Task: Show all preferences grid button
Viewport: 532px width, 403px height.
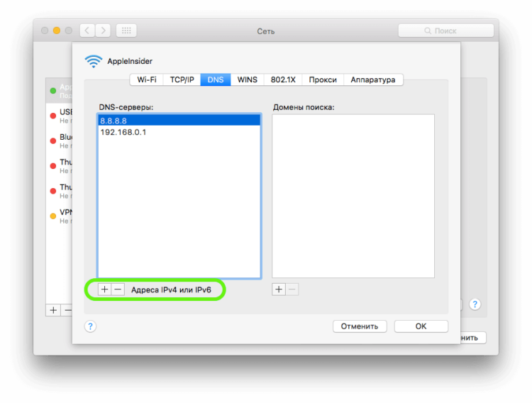Action: click(x=126, y=31)
